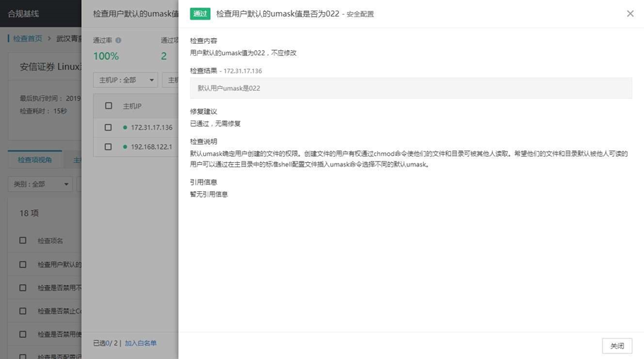Screen dimensions: 644x359
Task: Click the 已通过，无需修复 suggestion text
Action: coord(215,123)
